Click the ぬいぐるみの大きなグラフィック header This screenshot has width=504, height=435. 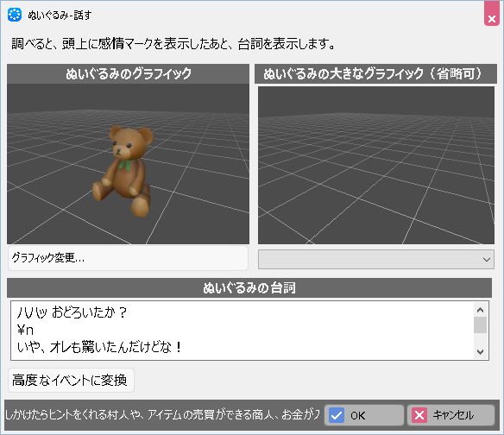(375, 73)
